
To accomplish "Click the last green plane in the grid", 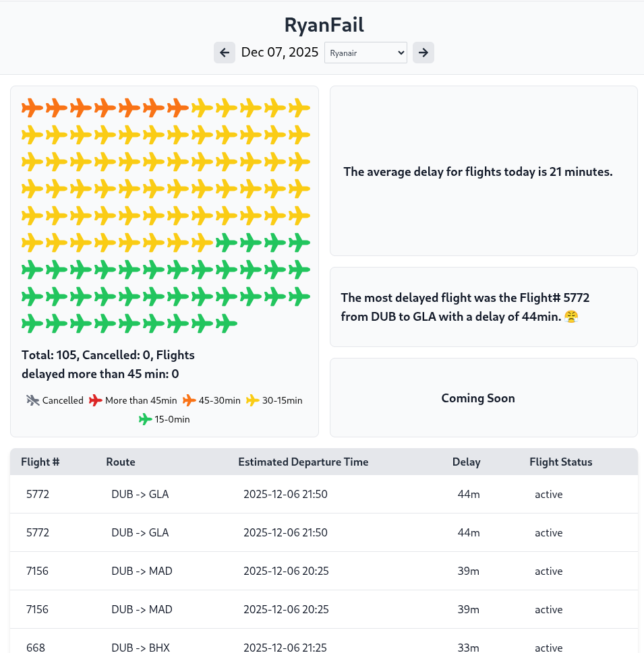I will point(227,323).
